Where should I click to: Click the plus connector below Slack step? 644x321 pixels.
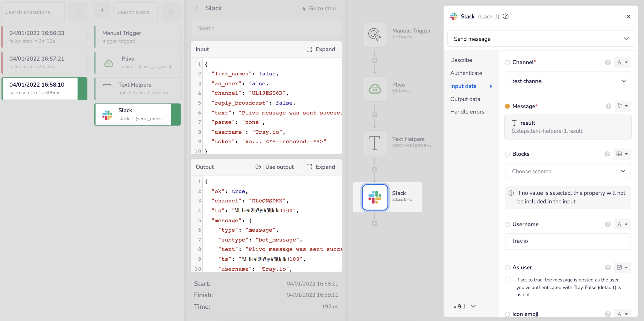375,223
